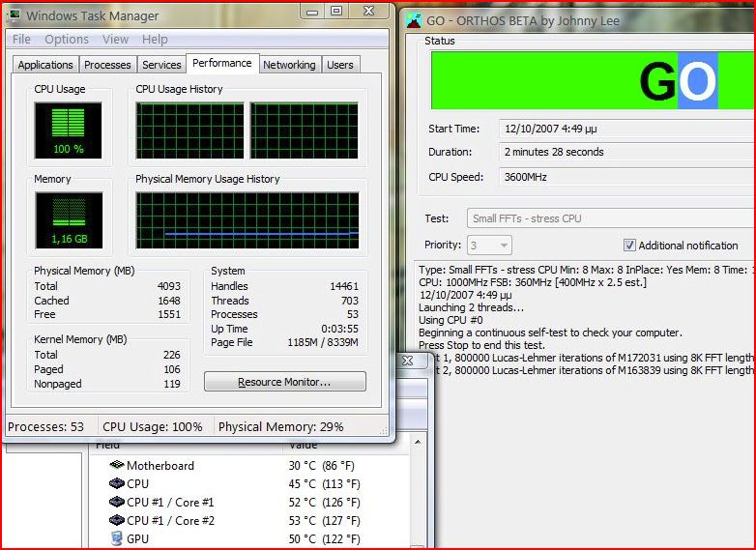The height and width of the screenshot is (550, 756).
Task: Select the Performance tab
Action: (x=221, y=63)
